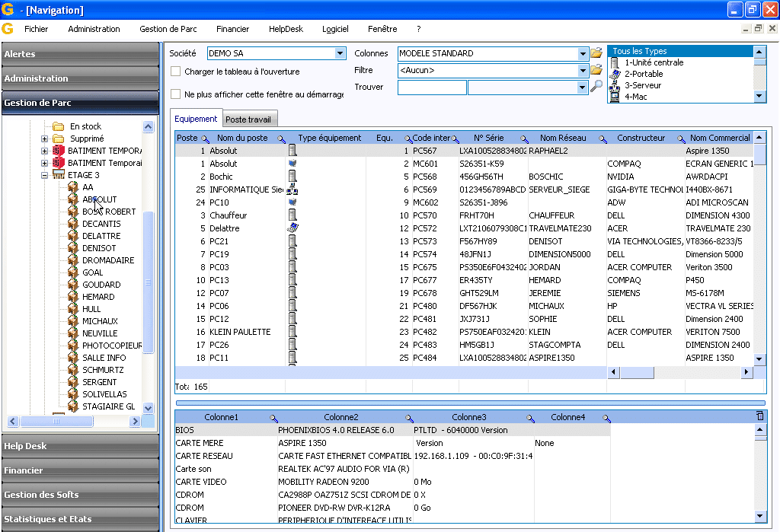Image resolution: width=780 pixels, height=532 pixels.
Task: Open the Société dropdown
Action: tap(340, 53)
